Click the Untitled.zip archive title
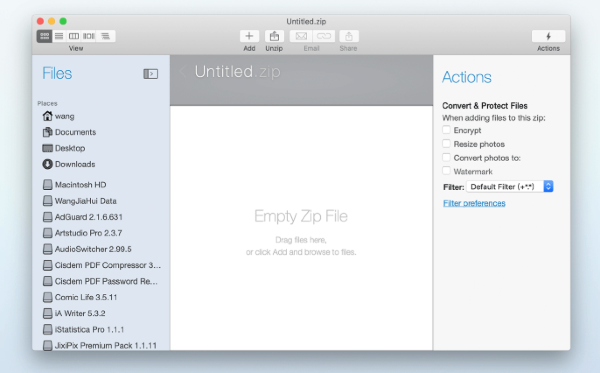 coord(237,72)
